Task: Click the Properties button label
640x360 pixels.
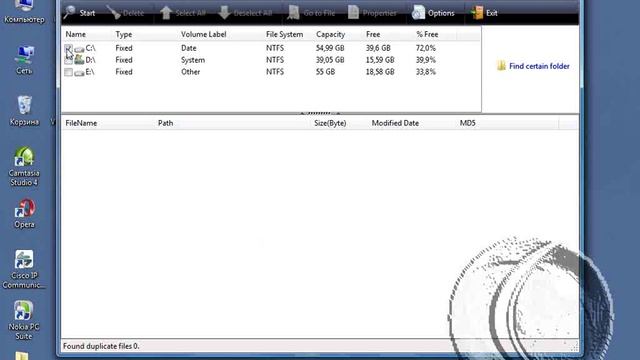Action: [x=379, y=13]
